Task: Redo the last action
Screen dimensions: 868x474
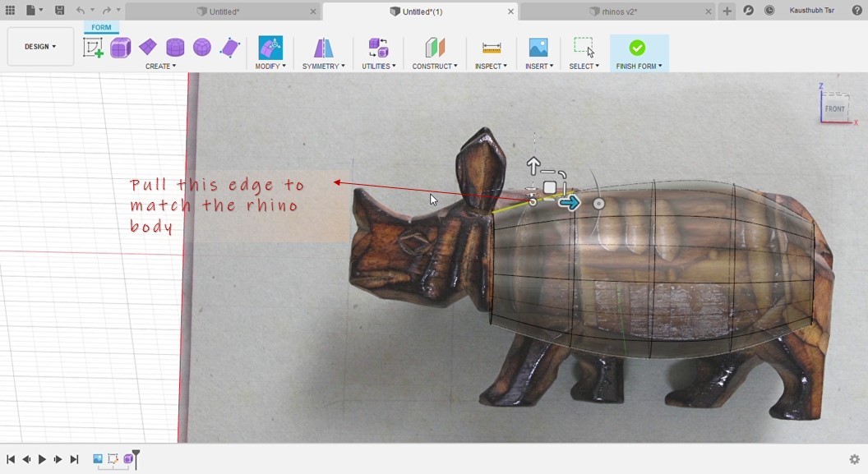Action: click(x=107, y=11)
